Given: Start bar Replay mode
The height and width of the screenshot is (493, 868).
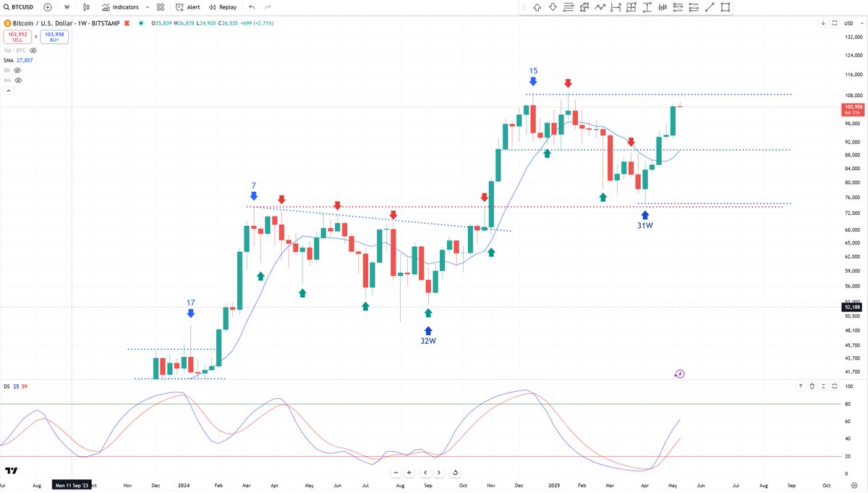Looking at the screenshot, I should (221, 7).
